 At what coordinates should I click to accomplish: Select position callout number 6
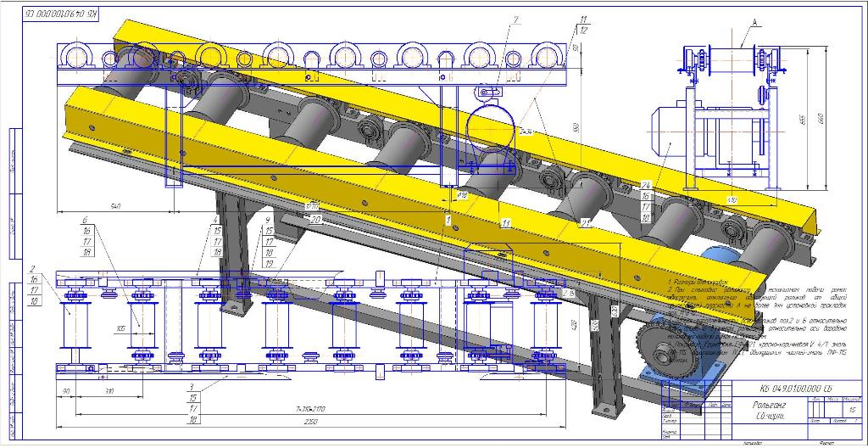[86, 219]
